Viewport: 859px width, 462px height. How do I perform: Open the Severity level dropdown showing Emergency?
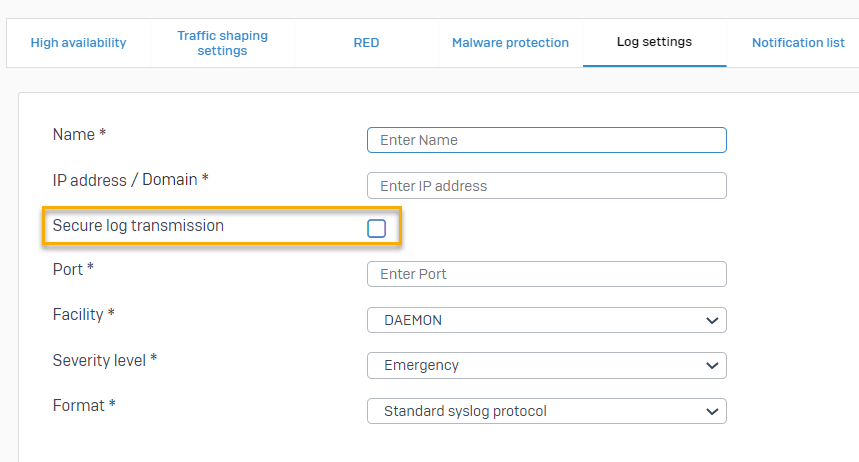coord(547,365)
